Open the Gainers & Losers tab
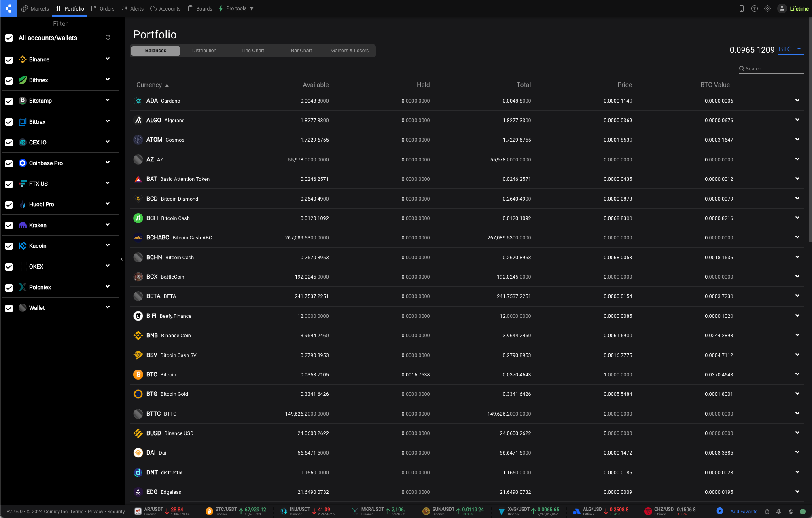This screenshot has width=812, height=518. (350, 51)
